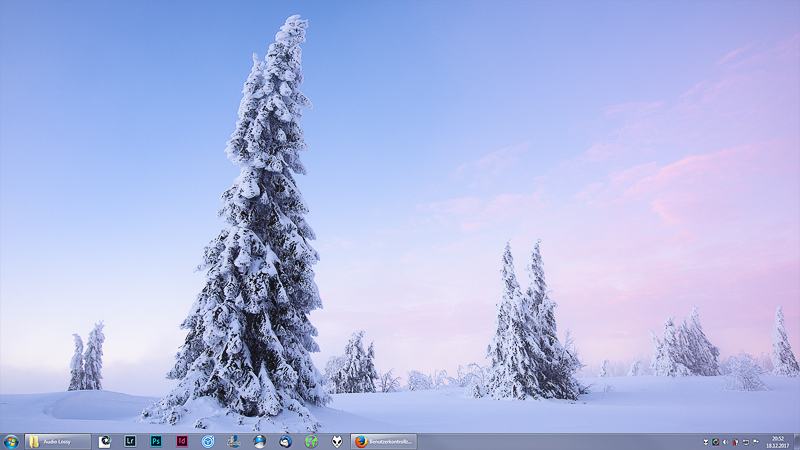The width and height of the screenshot is (800, 450).
Task: Open the network tray icon
Action: [745, 442]
